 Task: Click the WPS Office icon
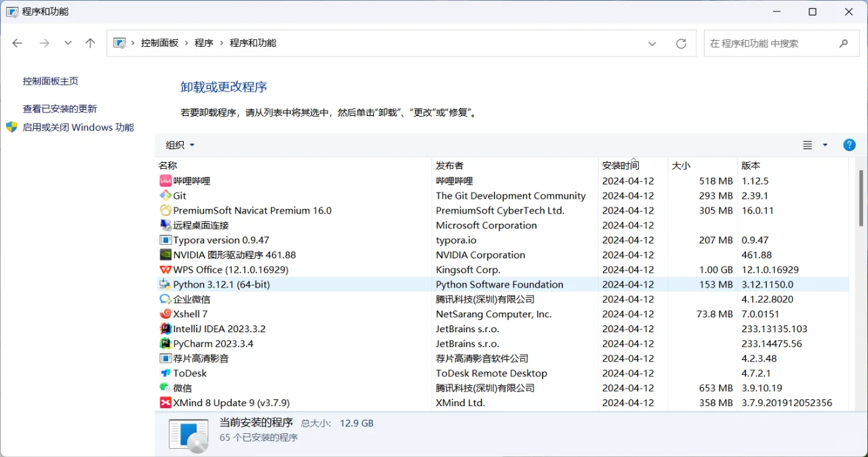[x=165, y=270]
